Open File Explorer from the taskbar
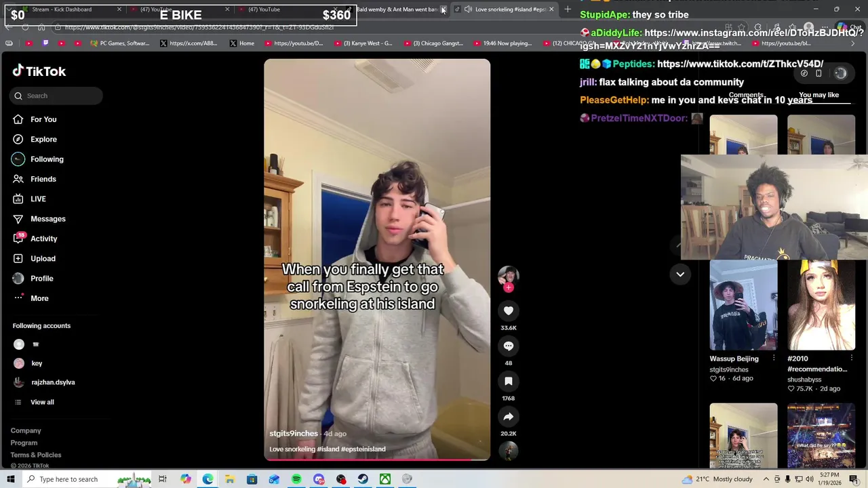This screenshot has width=868, height=488. point(230,479)
